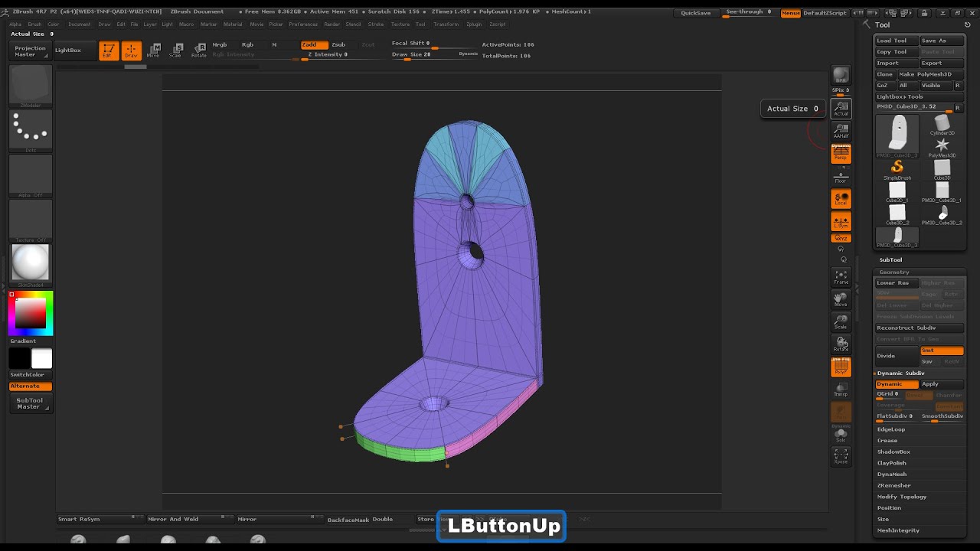The image size is (980, 551).
Task: Click the right shelf Move canvas icon
Action: (841, 299)
